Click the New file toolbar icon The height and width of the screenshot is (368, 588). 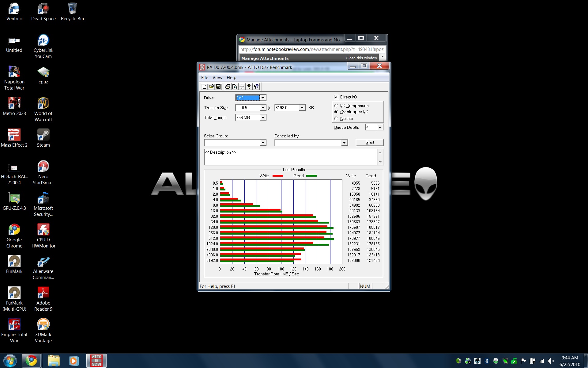(204, 87)
